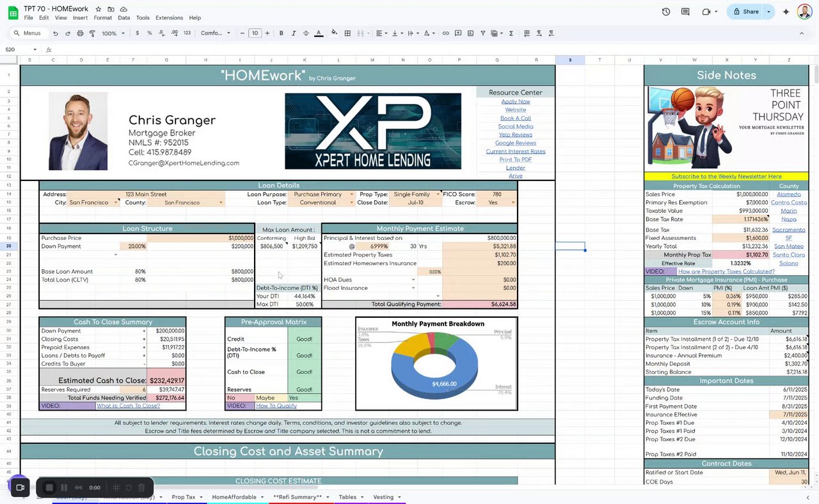Click Subscribe to the Weekly Newsletter Here
The image size is (819, 504).
click(x=726, y=177)
